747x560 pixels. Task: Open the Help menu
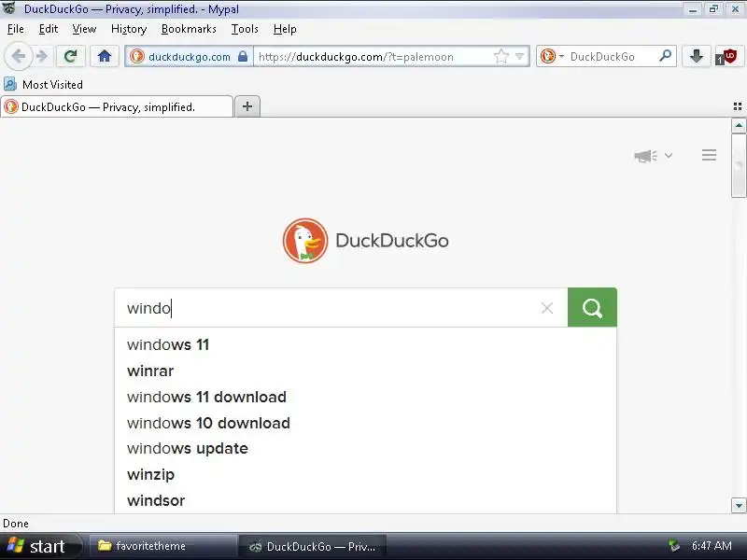coord(285,29)
